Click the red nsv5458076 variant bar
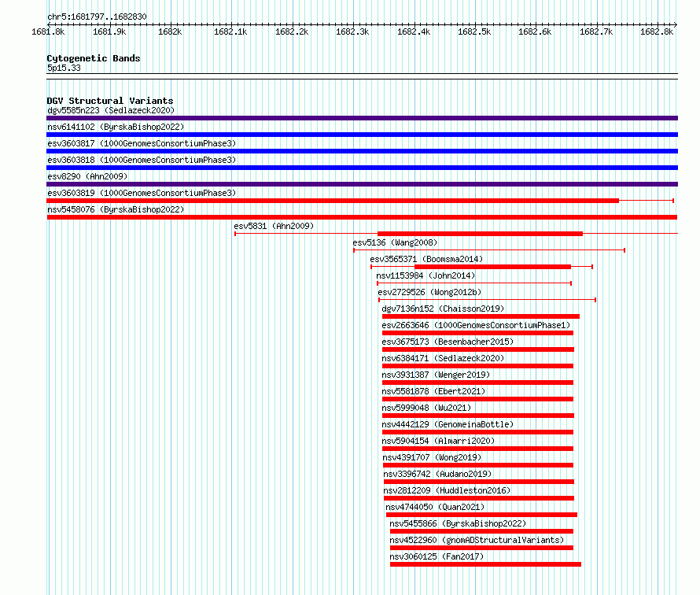The height and width of the screenshot is (595, 700). [x=362, y=217]
